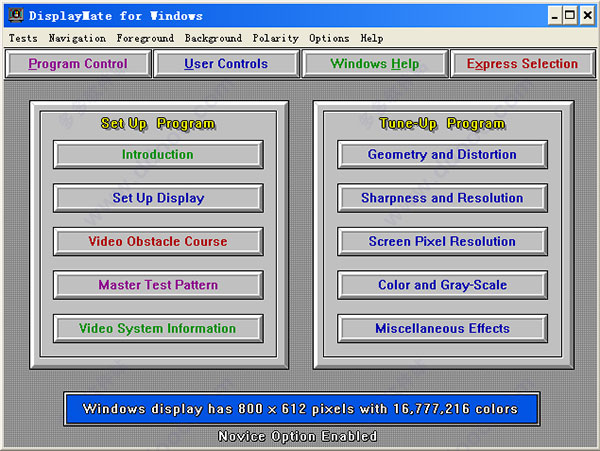Click the Express Selection button
The width and height of the screenshot is (600, 451).
coord(522,63)
